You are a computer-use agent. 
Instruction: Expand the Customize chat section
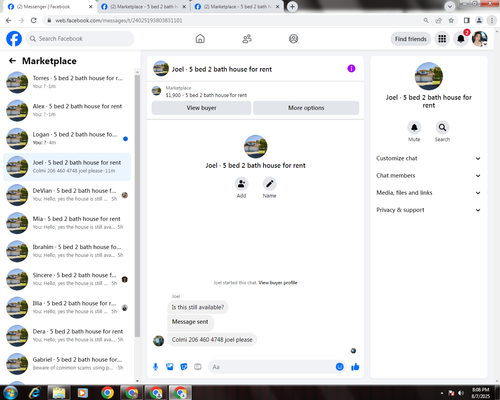pyautogui.click(x=428, y=158)
